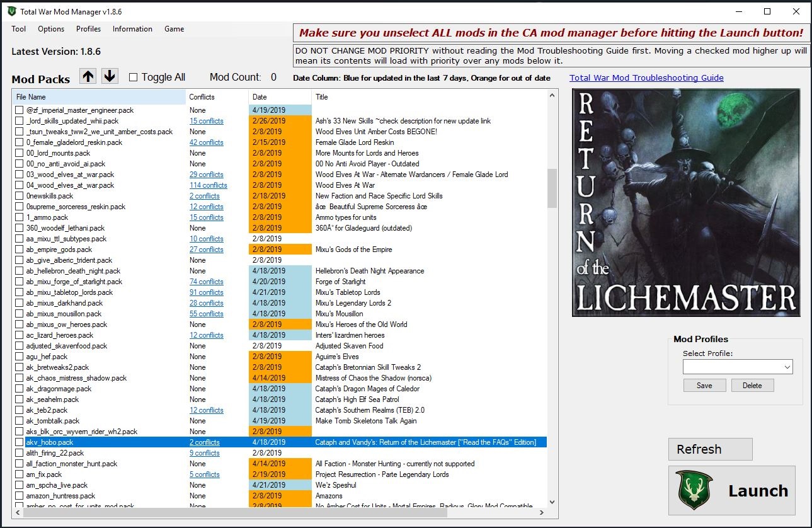Open the Profiles menu
The height and width of the screenshot is (528, 812).
(89, 29)
